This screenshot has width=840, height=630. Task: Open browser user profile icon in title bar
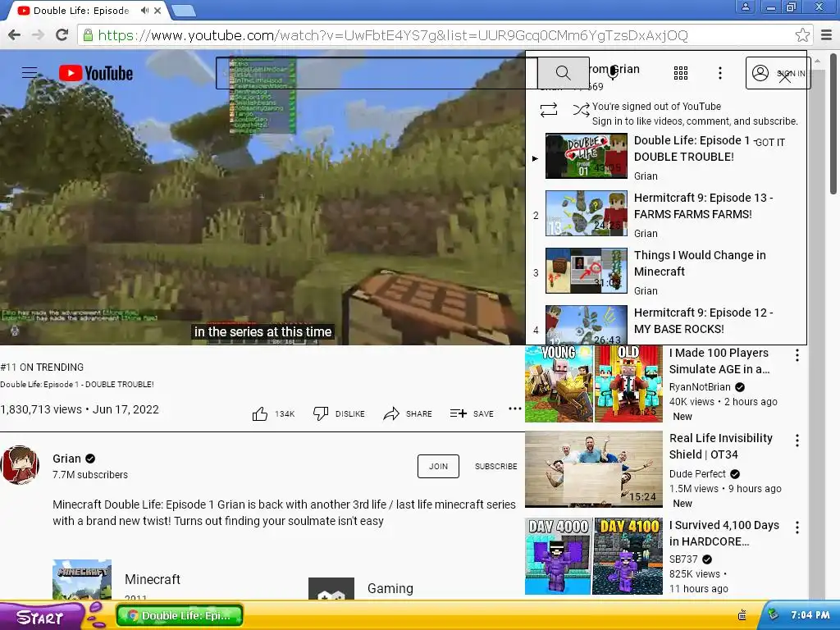[x=745, y=7]
